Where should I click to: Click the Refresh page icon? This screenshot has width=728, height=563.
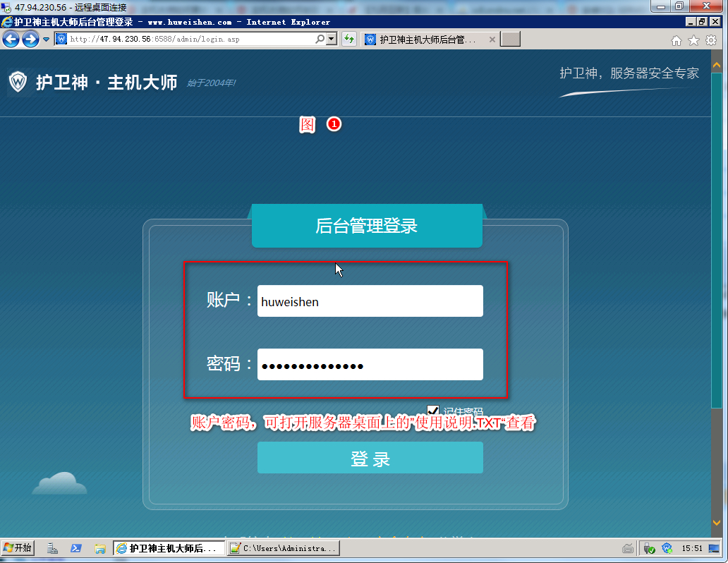348,40
